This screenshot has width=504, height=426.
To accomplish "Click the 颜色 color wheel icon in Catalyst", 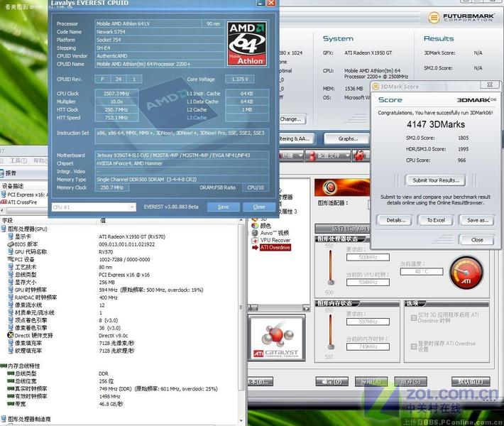I will coord(255,226).
